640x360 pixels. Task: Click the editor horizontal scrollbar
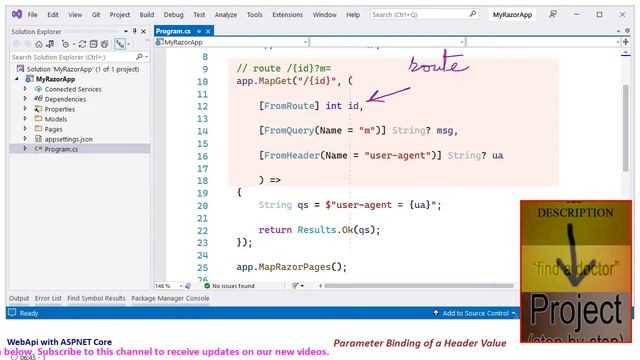click(x=418, y=286)
